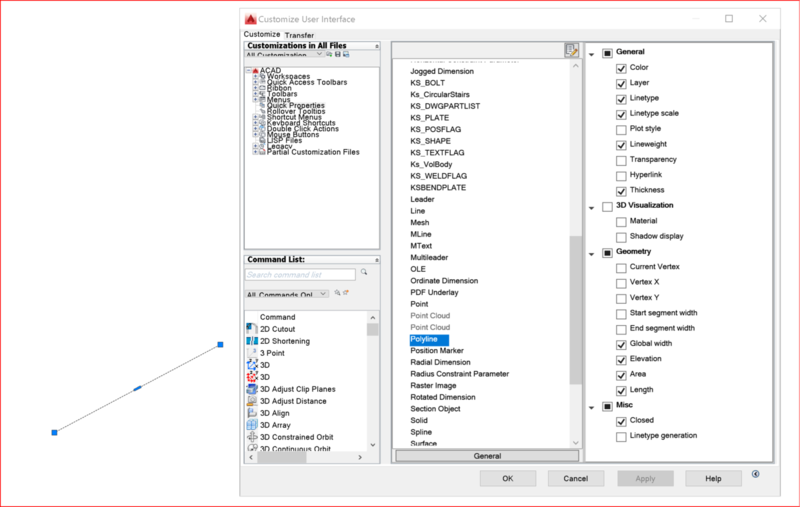
Task: Click the OK button
Action: click(508, 478)
